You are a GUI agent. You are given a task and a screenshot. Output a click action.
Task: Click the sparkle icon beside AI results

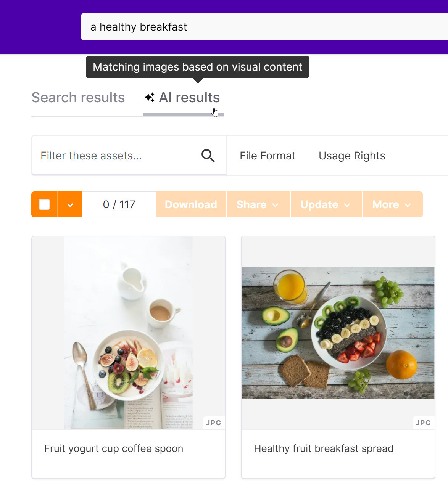point(150,97)
